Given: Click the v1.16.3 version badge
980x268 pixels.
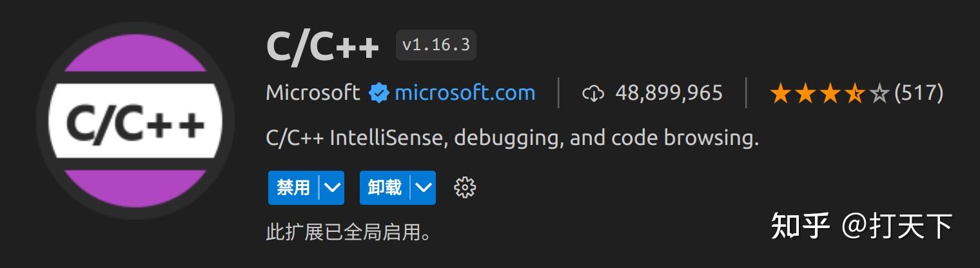Looking at the screenshot, I should click(436, 45).
